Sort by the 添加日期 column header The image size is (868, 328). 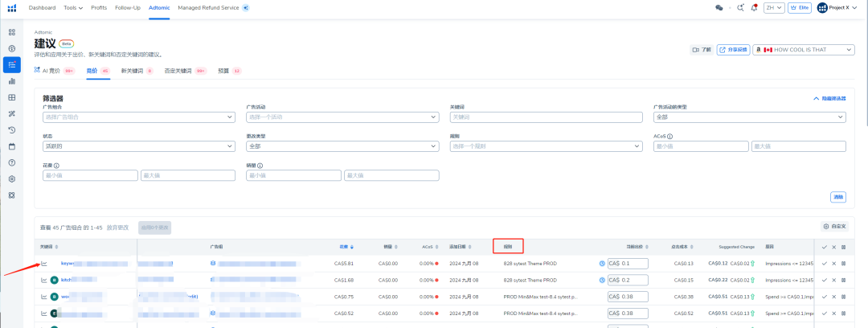coord(461,247)
